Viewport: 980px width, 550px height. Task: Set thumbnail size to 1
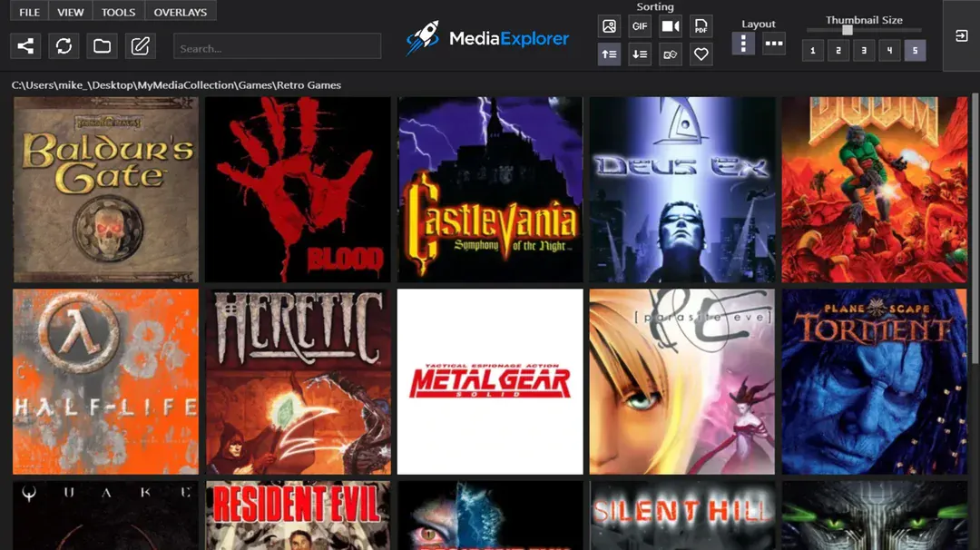click(812, 51)
